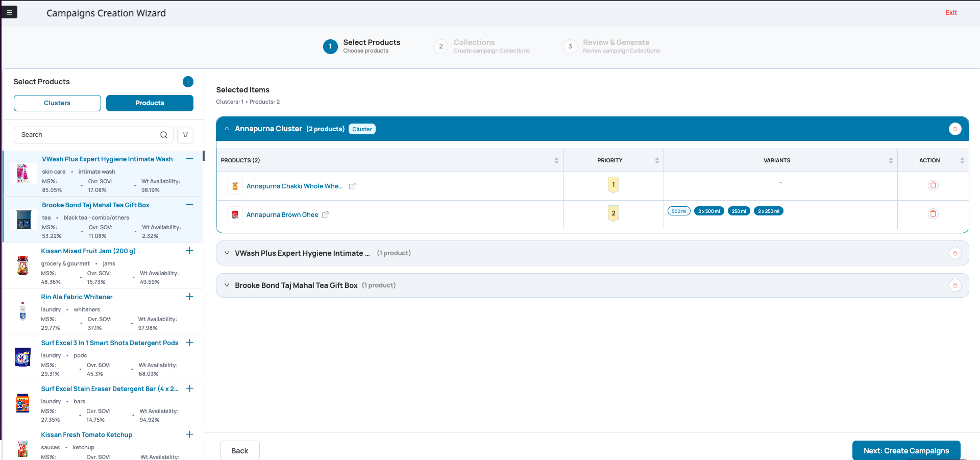This screenshot has height=460, width=980.
Task: Sort by the PRODUCTS (2) column arrows
Action: pos(556,160)
